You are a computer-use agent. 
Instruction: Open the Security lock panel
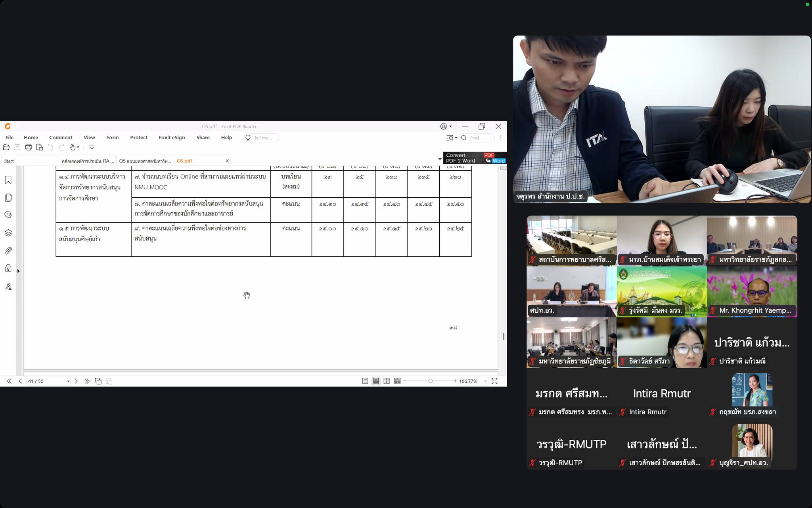click(8, 268)
